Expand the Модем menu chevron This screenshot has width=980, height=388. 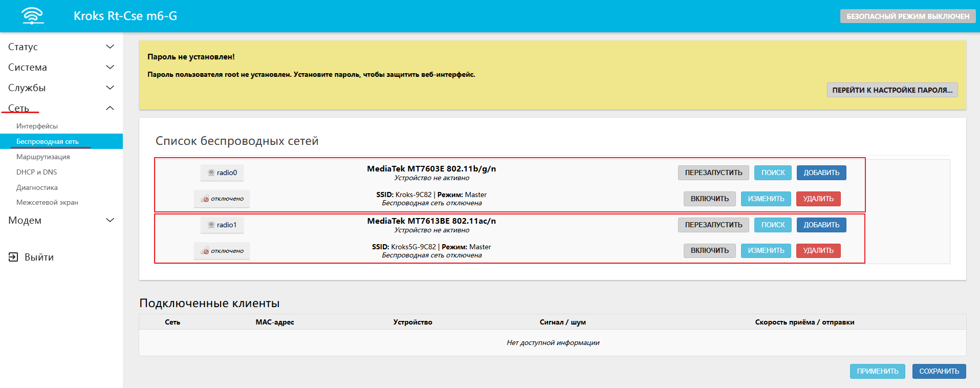point(110,220)
